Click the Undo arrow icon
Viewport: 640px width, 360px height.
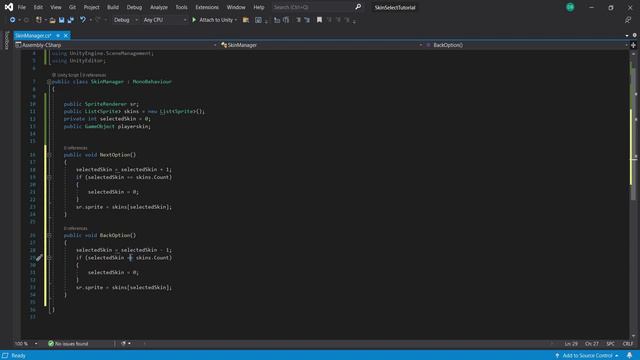(x=83, y=20)
